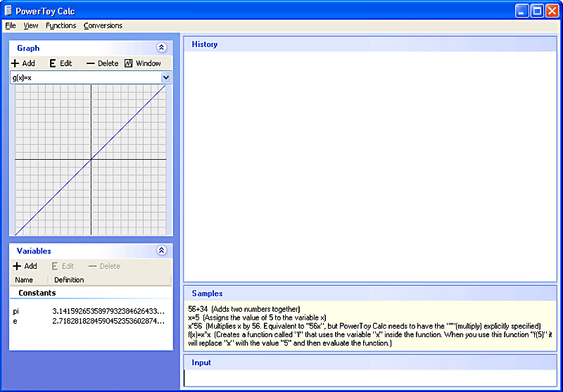Open the File menu
Screen dimensions: 563x392
click(x=11, y=26)
